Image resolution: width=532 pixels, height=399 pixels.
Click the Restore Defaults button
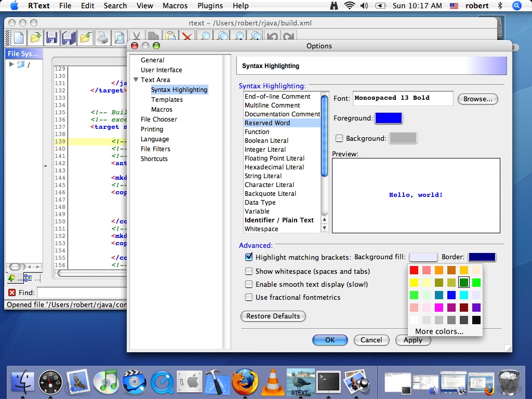pyautogui.click(x=273, y=316)
